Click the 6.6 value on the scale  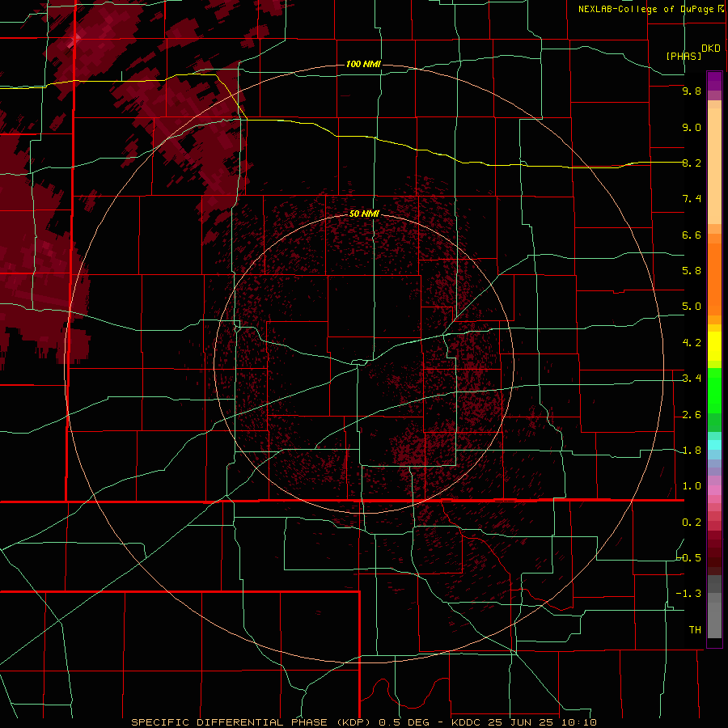692,235
